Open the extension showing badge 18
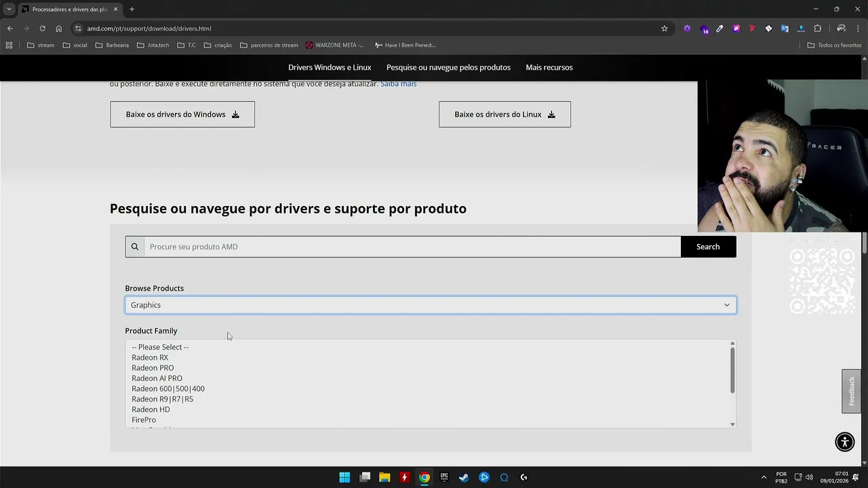This screenshot has width=868, height=488. [704, 29]
